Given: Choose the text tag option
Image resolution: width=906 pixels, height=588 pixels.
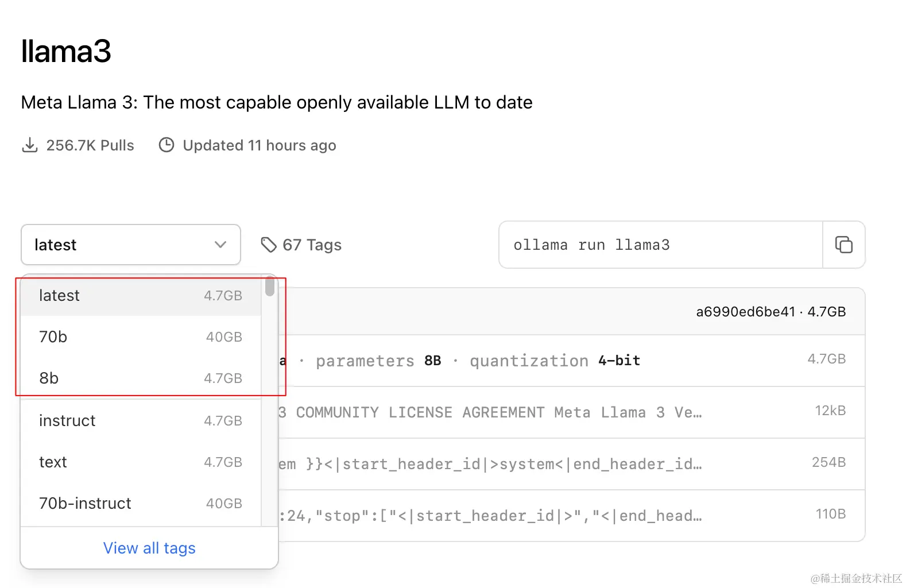Looking at the screenshot, I should pyautogui.click(x=141, y=462).
